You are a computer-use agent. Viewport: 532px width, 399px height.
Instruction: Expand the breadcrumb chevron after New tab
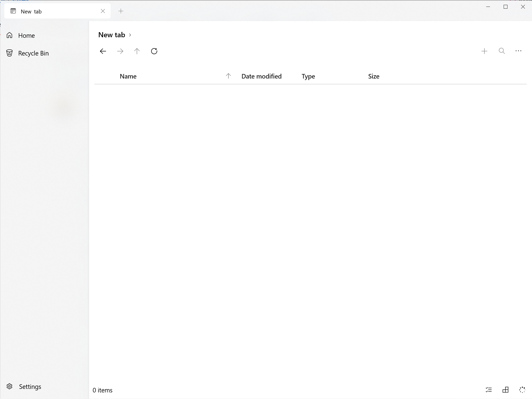[x=130, y=35]
